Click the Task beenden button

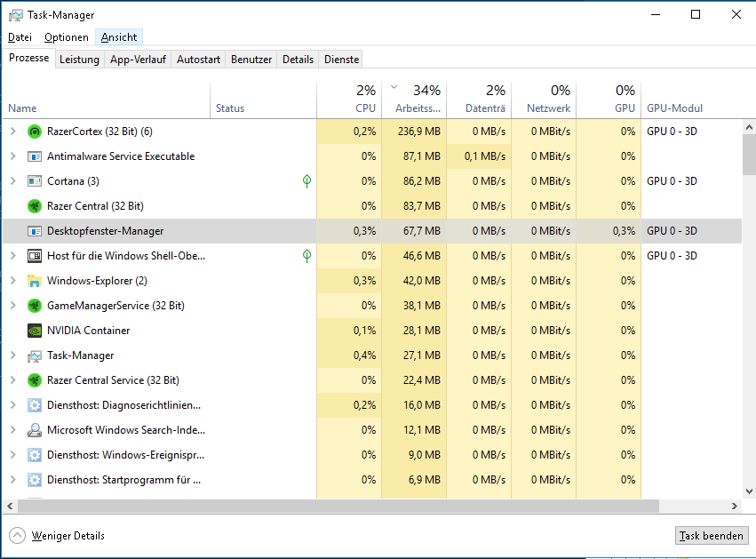coord(712,535)
